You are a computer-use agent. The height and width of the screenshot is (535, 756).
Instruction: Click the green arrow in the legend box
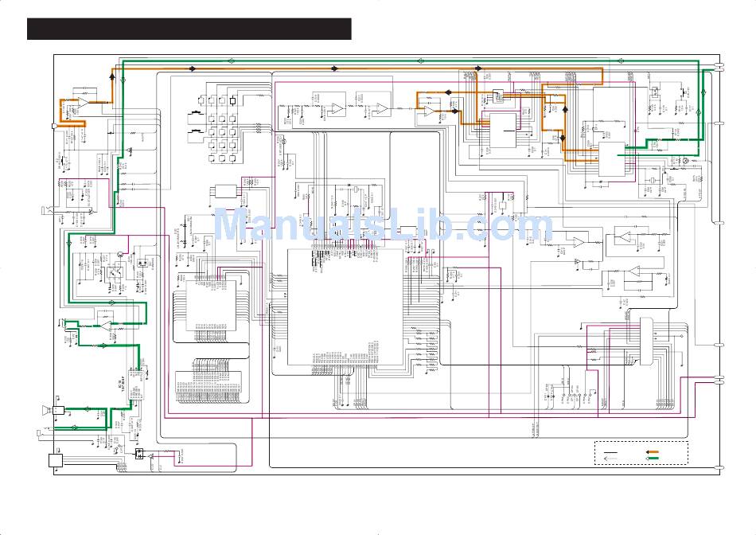click(653, 459)
